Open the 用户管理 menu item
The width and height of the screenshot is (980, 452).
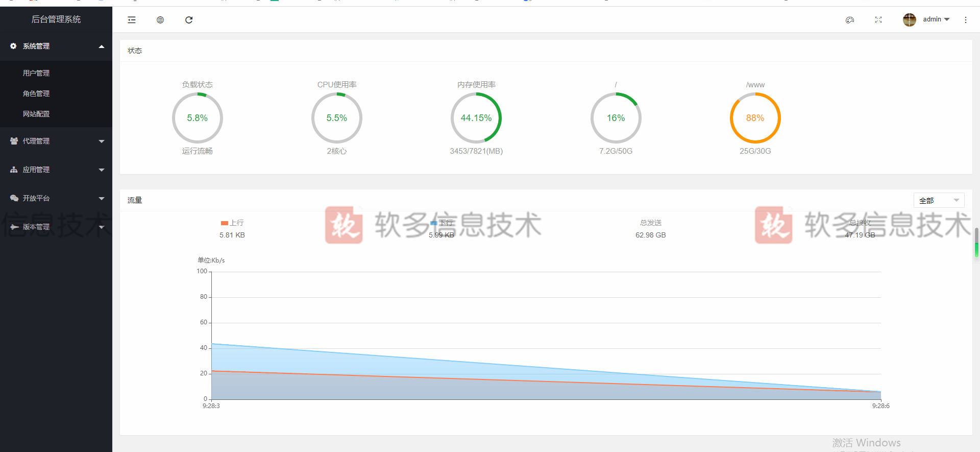(36, 73)
